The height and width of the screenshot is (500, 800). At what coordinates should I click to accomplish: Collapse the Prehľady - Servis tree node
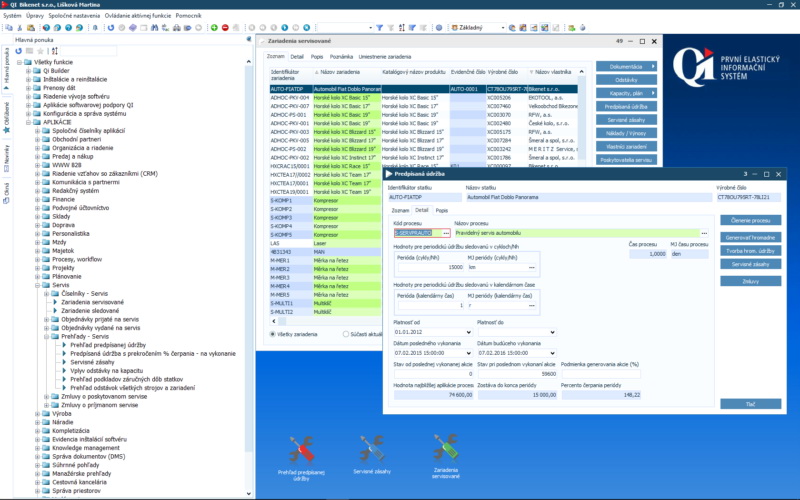[46, 337]
